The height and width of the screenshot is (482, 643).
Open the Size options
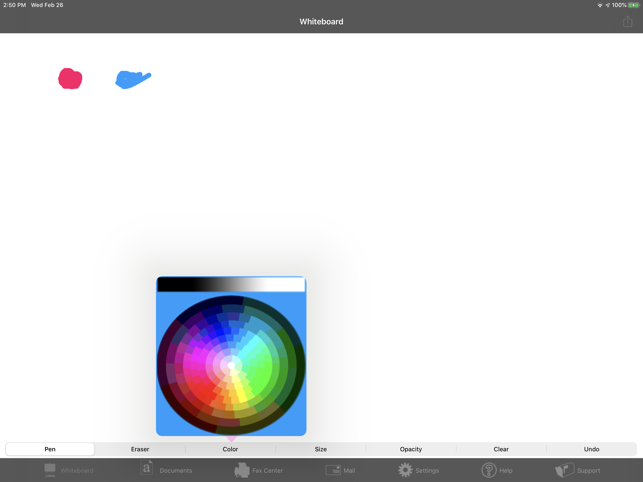pyautogui.click(x=321, y=449)
